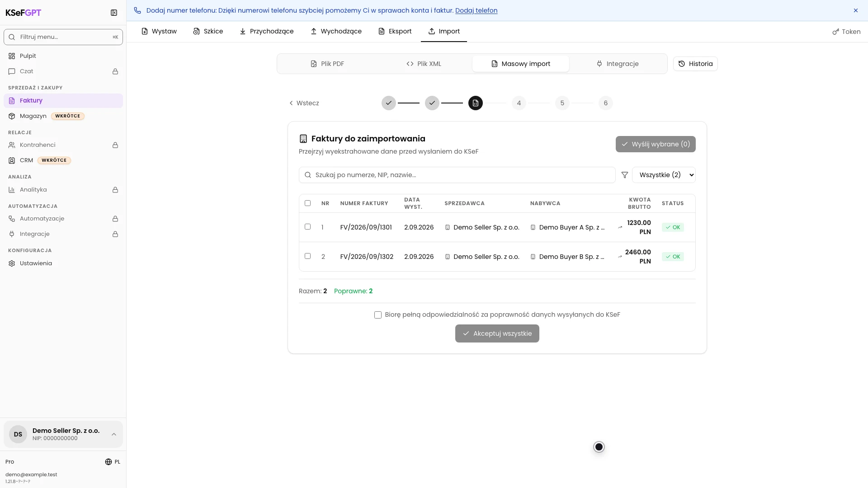
Task: Open Ustawienia in the sidebar
Action: pyautogui.click(x=63, y=263)
